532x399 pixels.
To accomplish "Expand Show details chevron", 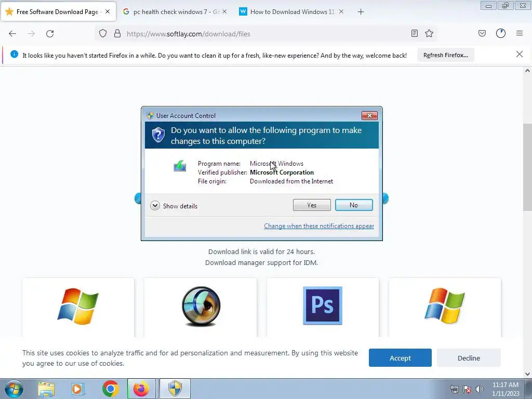I will [155, 206].
